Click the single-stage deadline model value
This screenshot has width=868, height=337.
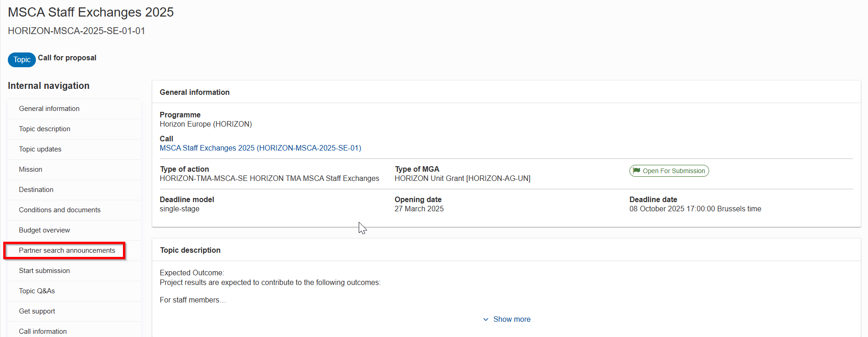pos(180,209)
